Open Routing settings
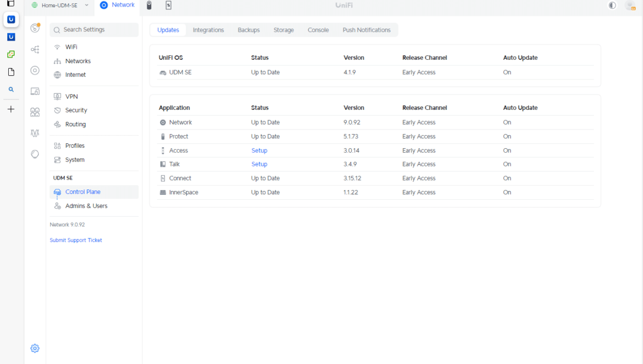Image resolution: width=643 pixels, height=364 pixels. click(x=94, y=124)
